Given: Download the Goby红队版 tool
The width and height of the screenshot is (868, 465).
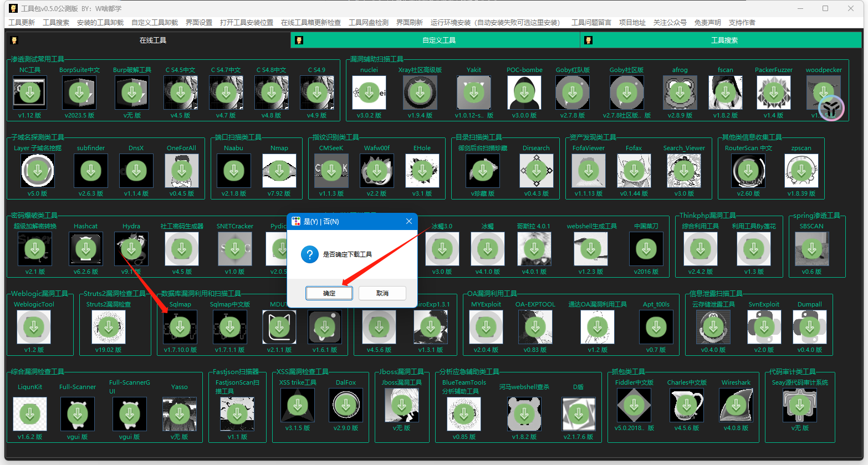Looking at the screenshot, I should point(573,93).
